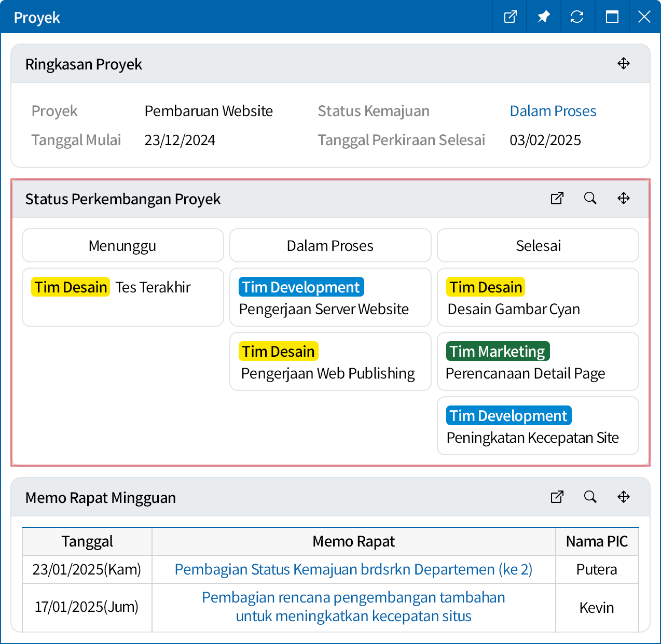Click Tim Desain tag on Tes Terakhir
This screenshot has height=644, width=661.
point(71,287)
